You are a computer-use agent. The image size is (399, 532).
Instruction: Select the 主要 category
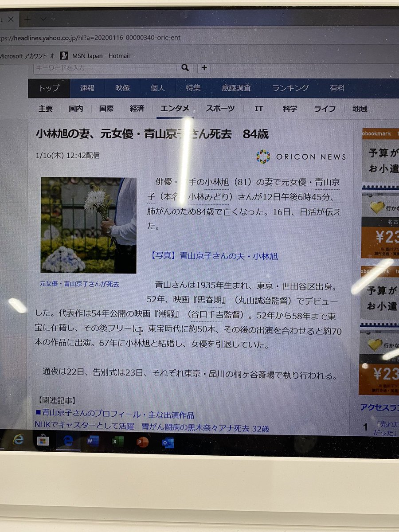tap(45, 109)
